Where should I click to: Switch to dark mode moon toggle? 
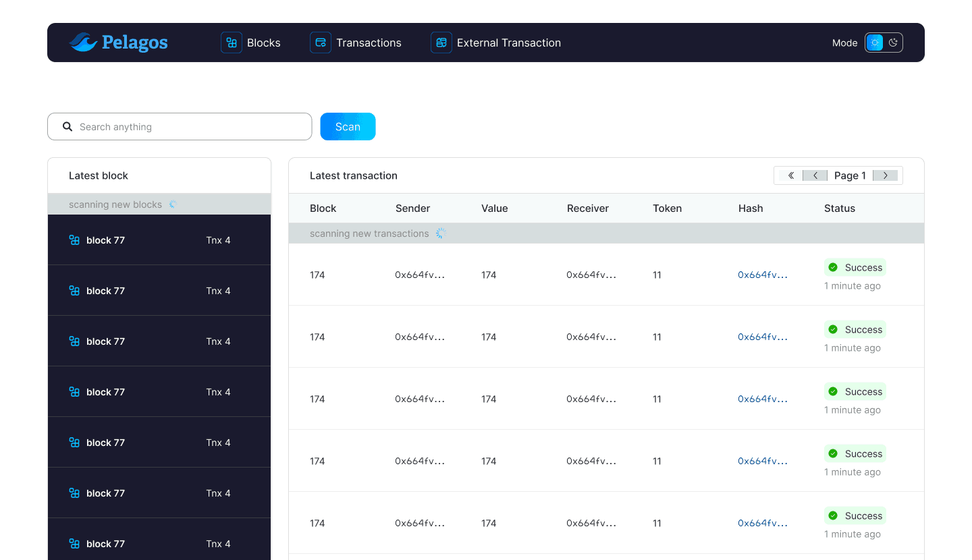pyautogui.click(x=893, y=43)
